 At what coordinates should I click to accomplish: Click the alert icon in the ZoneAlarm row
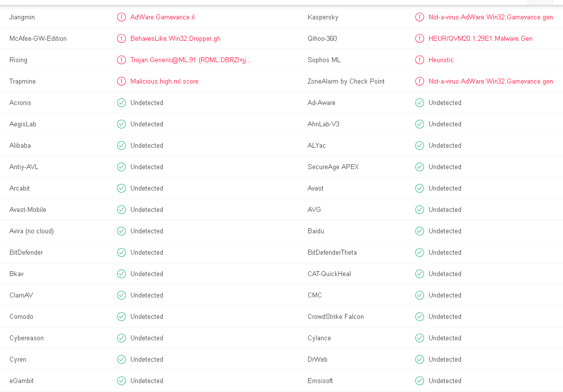(x=419, y=81)
